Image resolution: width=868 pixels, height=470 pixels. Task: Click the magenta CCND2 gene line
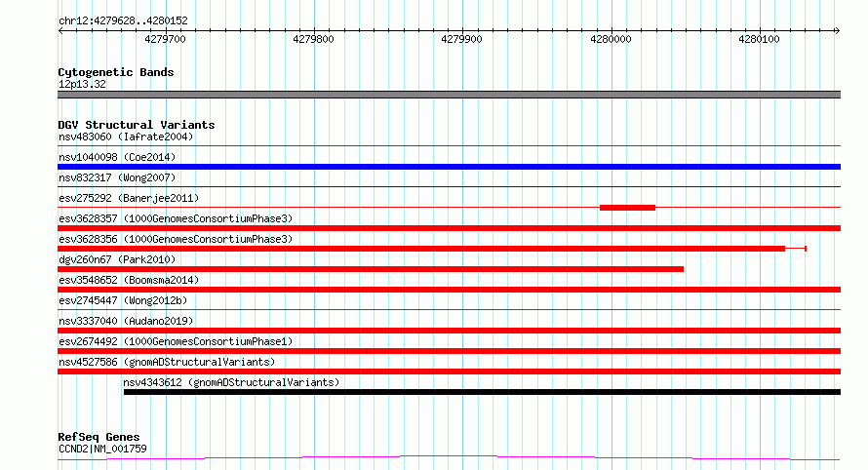pyautogui.click(x=449, y=458)
